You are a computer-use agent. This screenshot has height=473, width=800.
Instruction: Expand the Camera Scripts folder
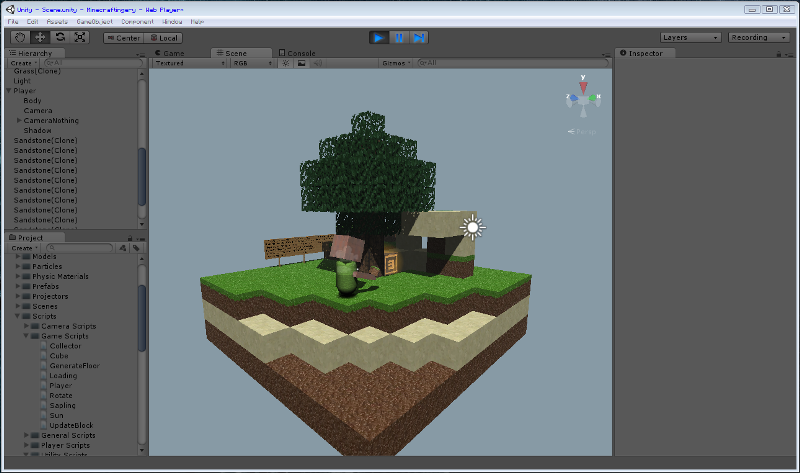coord(27,326)
